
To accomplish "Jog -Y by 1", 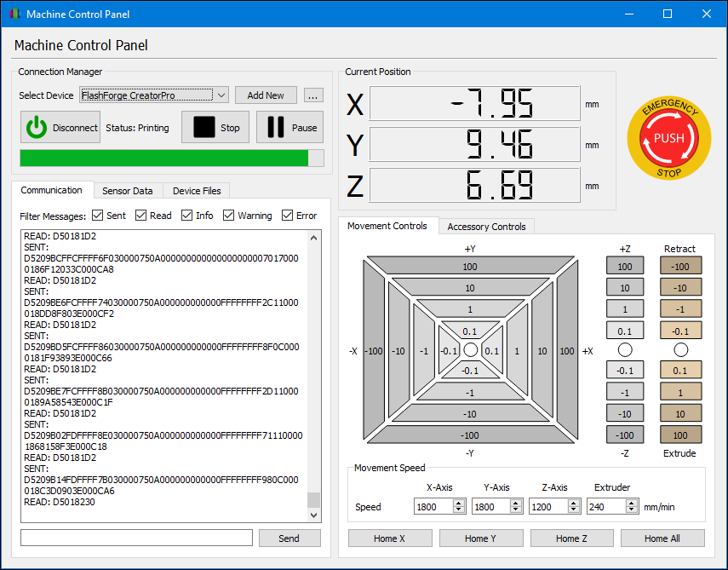I will (x=470, y=393).
